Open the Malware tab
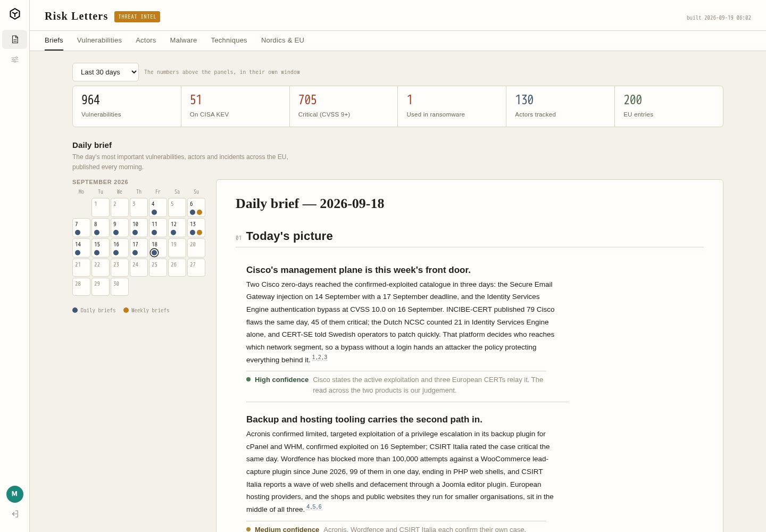Screen dimensions: 766x532 click(184, 40)
